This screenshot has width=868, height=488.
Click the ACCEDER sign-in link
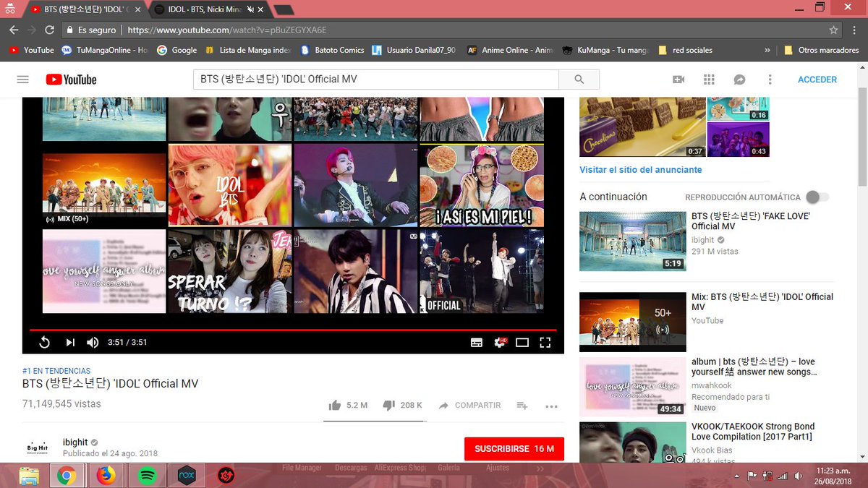pyautogui.click(x=817, y=80)
